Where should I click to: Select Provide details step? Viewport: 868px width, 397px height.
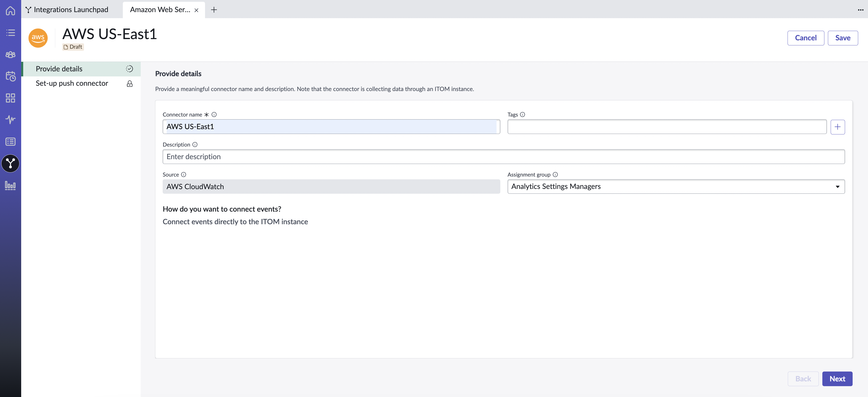coord(81,69)
